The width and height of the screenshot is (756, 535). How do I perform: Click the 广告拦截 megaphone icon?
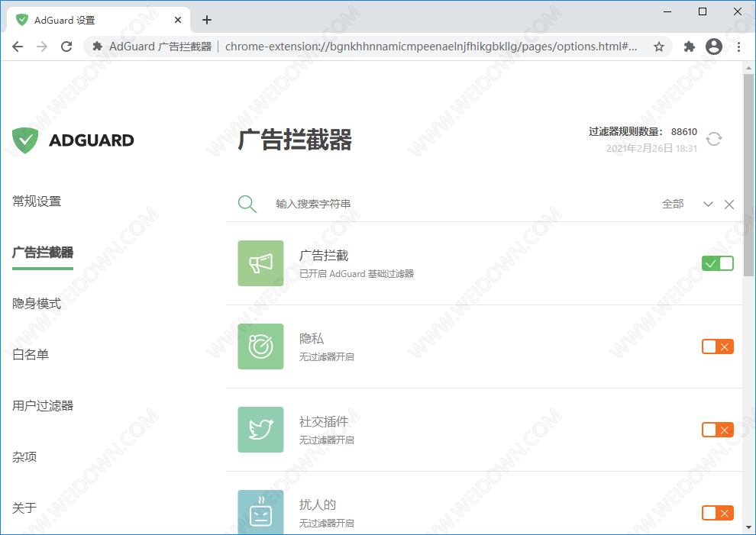(261, 263)
